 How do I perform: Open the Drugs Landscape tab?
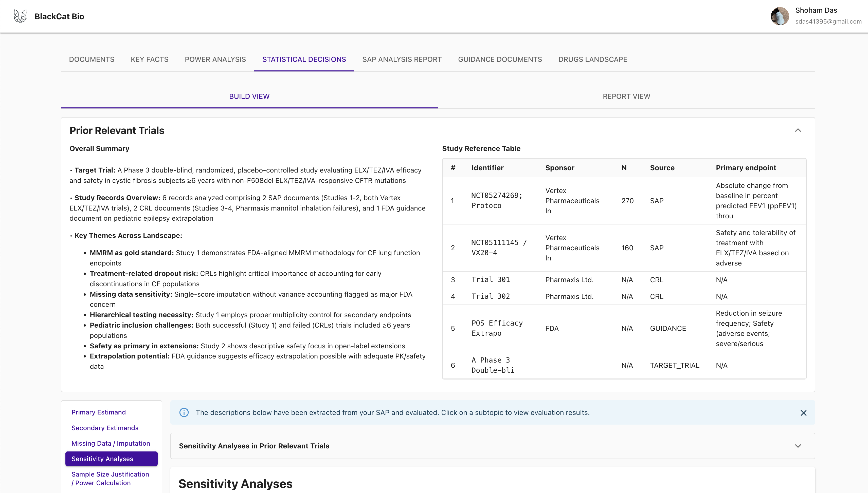click(x=592, y=59)
